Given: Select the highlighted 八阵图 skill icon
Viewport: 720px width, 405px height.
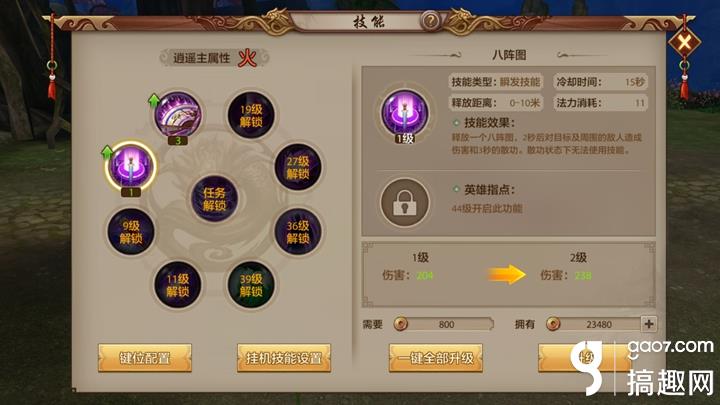Looking at the screenshot, I should coord(131,167).
